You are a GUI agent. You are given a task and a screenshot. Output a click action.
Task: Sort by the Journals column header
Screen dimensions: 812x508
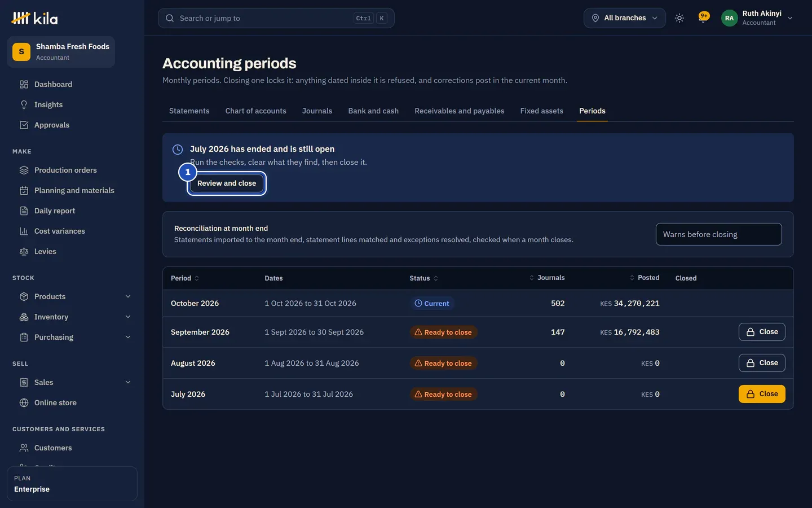click(547, 278)
